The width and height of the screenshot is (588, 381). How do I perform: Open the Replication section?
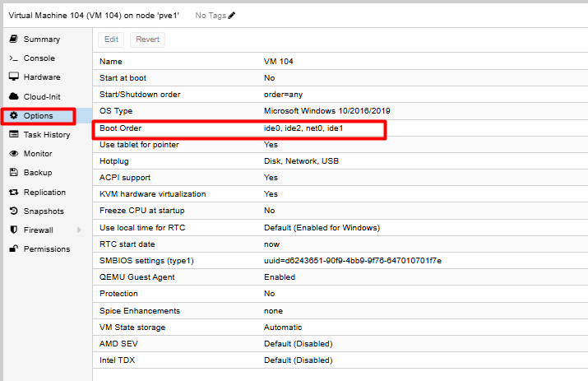(x=46, y=192)
